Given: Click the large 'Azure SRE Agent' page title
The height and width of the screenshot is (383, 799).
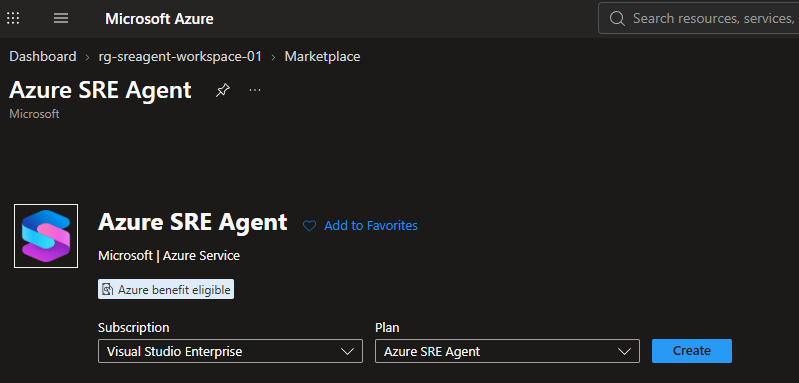Looking at the screenshot, I should pos(100,91).
